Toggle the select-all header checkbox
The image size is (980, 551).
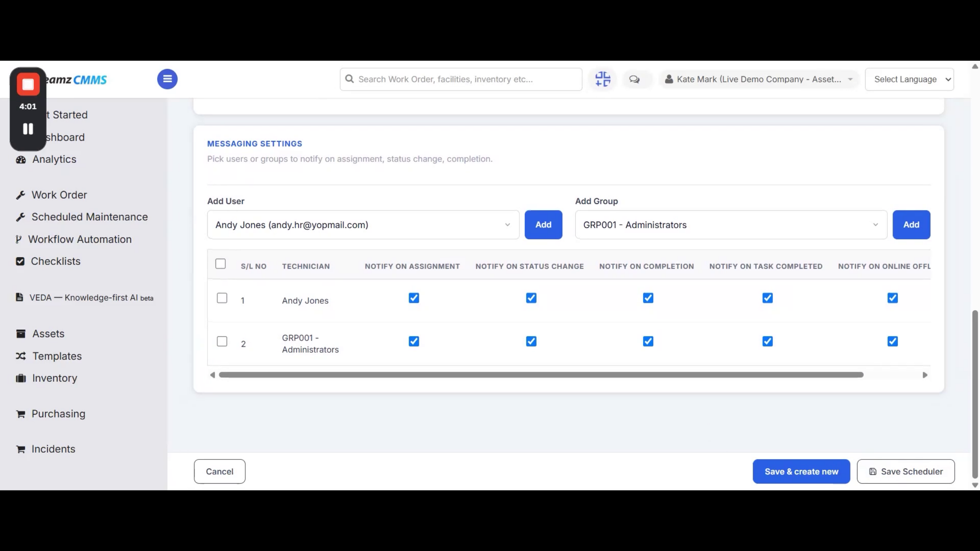[x=220, y=264]
